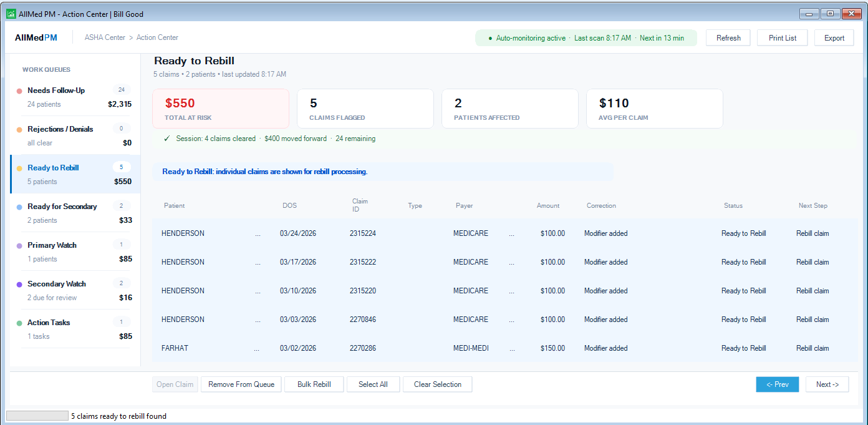
Task: Click the AllMed PM app icon in title bar
Action: tap(11, 14)
